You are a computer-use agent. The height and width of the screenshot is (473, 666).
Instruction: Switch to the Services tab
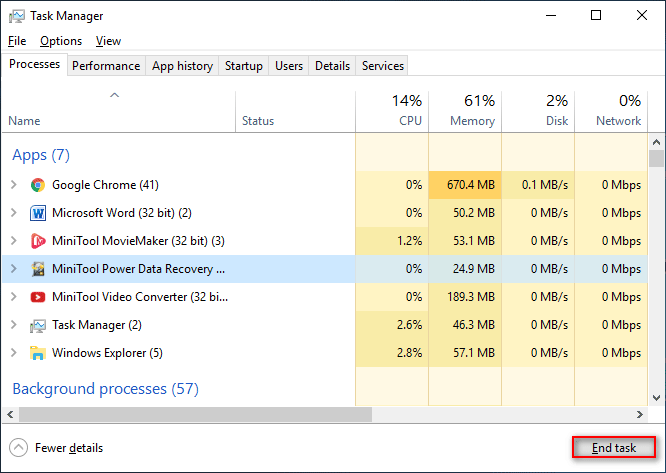383,66
